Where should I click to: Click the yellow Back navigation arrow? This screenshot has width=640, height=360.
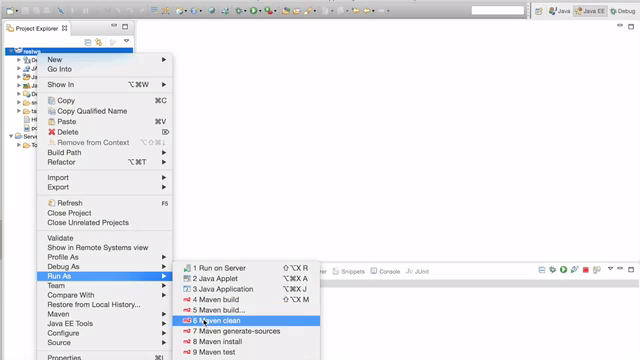click(x=367, y=11)
